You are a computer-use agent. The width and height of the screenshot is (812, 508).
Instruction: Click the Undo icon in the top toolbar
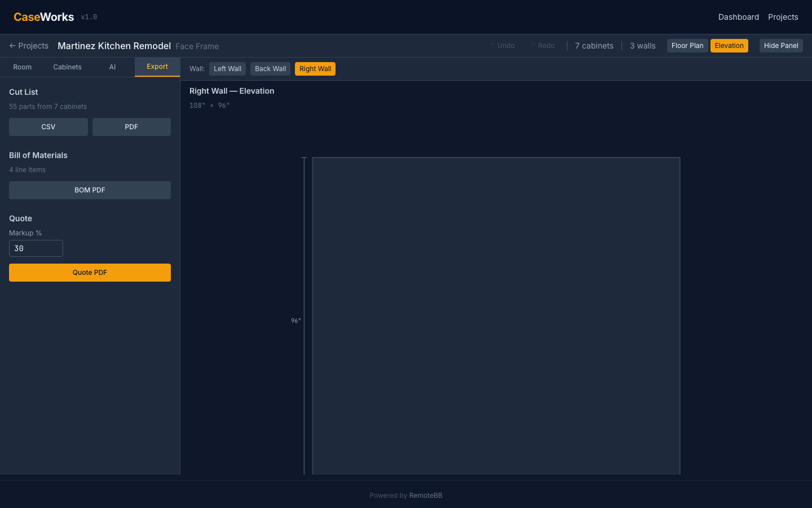tap(502, 46)
